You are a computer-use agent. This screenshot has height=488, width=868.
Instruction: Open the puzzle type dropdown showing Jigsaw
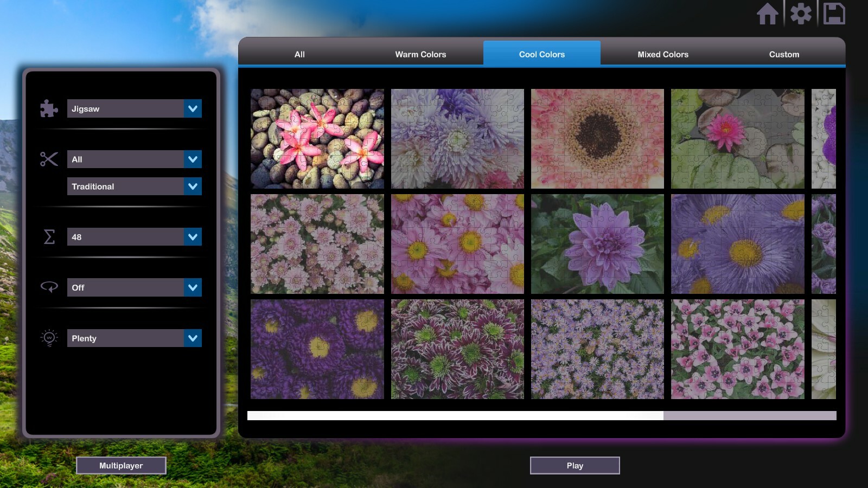pyautogui.click(x=134, y=108)
